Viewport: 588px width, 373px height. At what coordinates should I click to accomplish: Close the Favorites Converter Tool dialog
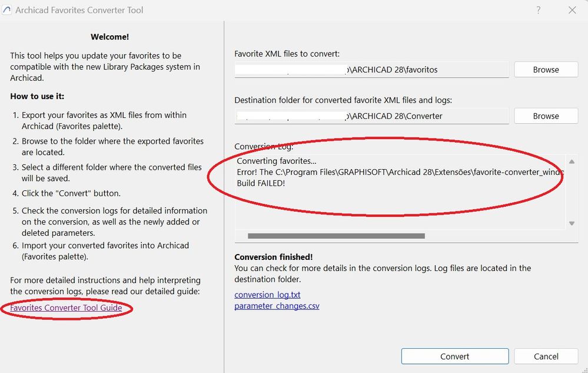click(572, 10)
